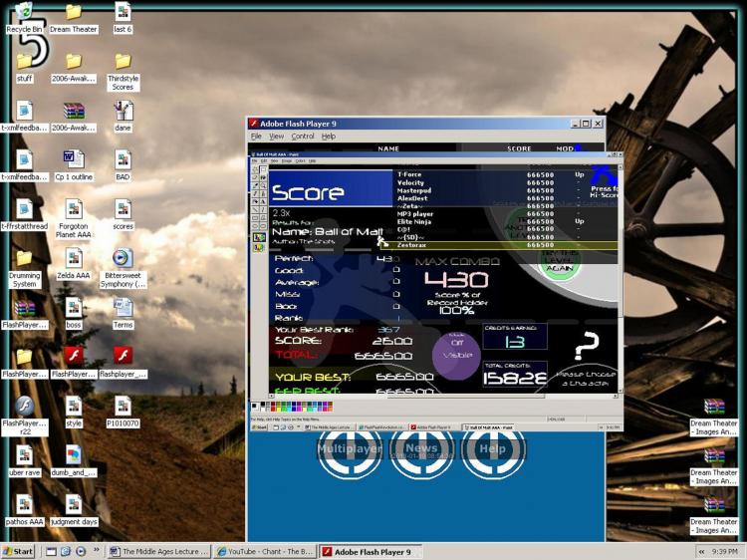Open View menu in Flash Player

[x=276, y=137]
